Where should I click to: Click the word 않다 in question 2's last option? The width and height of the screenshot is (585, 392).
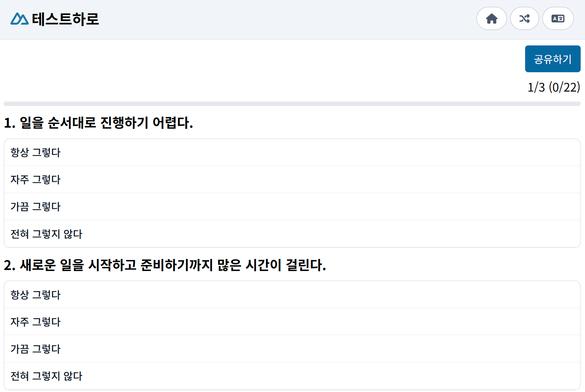[x=73, y=376]
